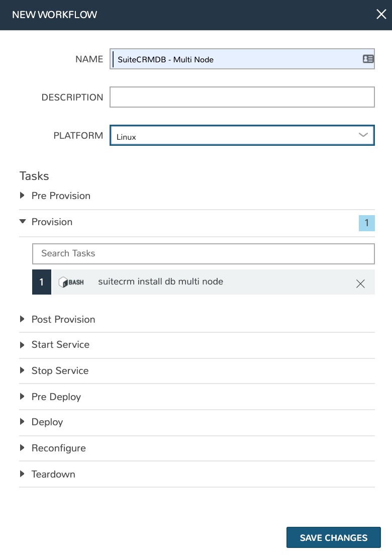Expand the Pre Provision section
Viewport: 392px width, 559px height.
(x=61, y=196)
